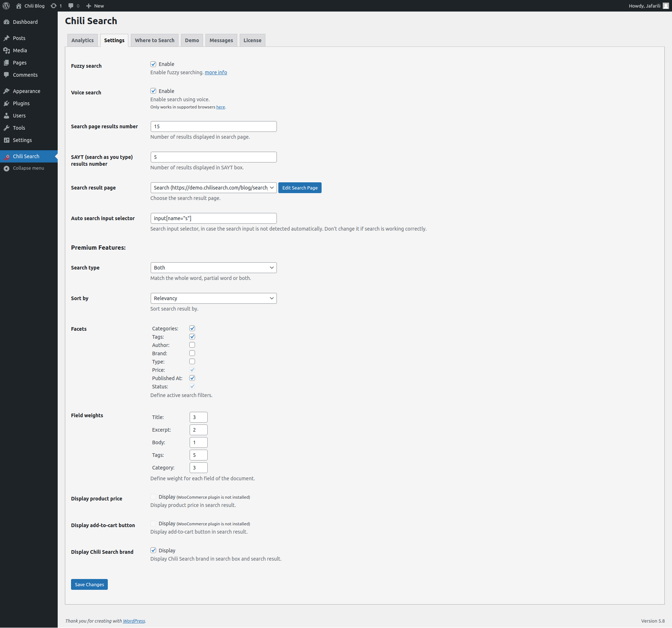The image size is (672, 628).
Task: Click the Comments icon in sidebar
Action: pos(6,75)
